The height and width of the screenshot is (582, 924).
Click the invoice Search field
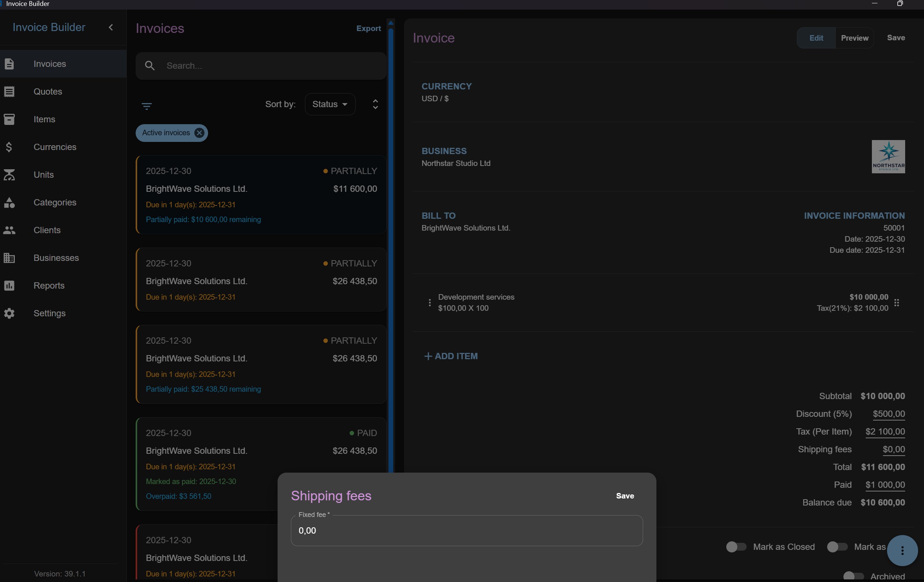click(261, 66)
